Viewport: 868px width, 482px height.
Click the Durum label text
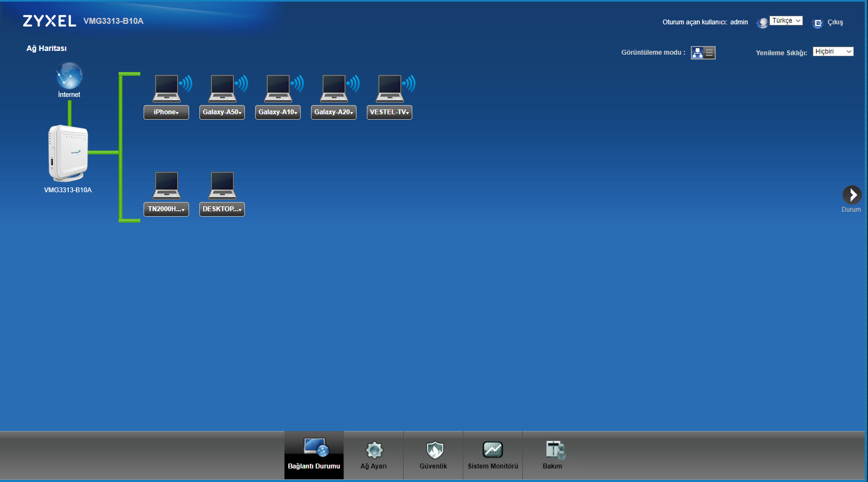click(x=851, y=210)
